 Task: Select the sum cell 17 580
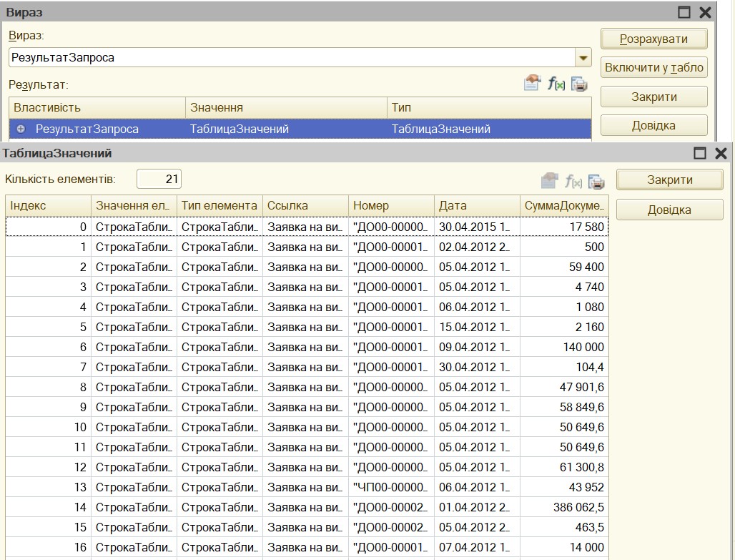(564, 227)
